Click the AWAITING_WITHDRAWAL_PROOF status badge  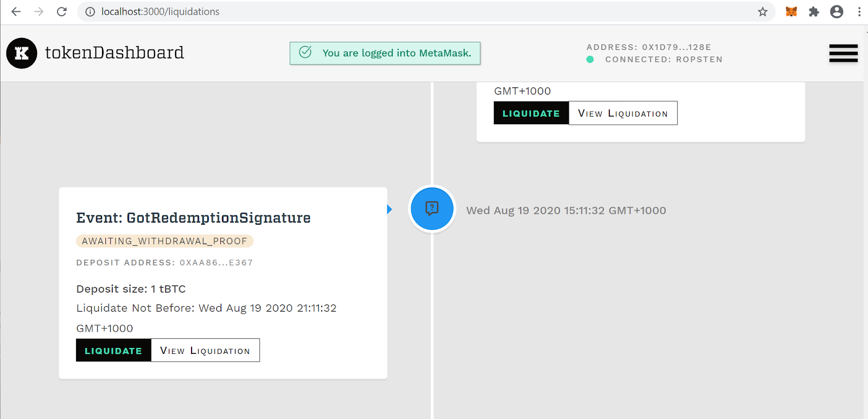[164, 241]
